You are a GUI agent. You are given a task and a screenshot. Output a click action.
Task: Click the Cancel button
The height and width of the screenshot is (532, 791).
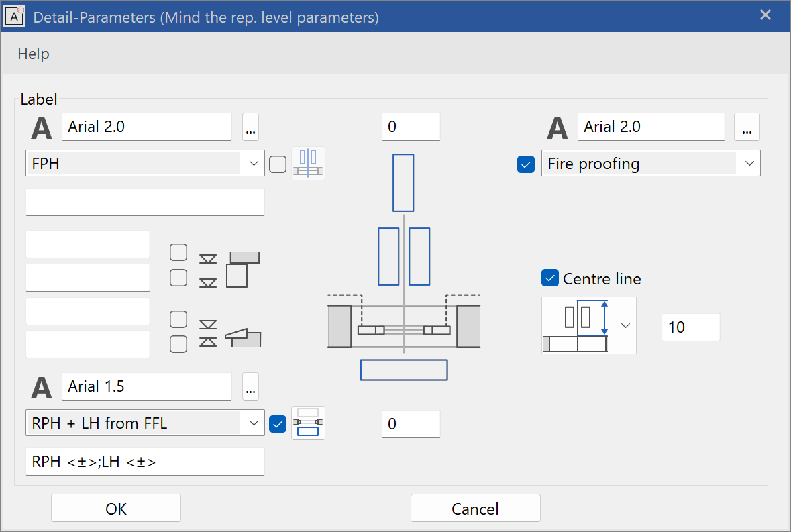[x=476, y=509]
